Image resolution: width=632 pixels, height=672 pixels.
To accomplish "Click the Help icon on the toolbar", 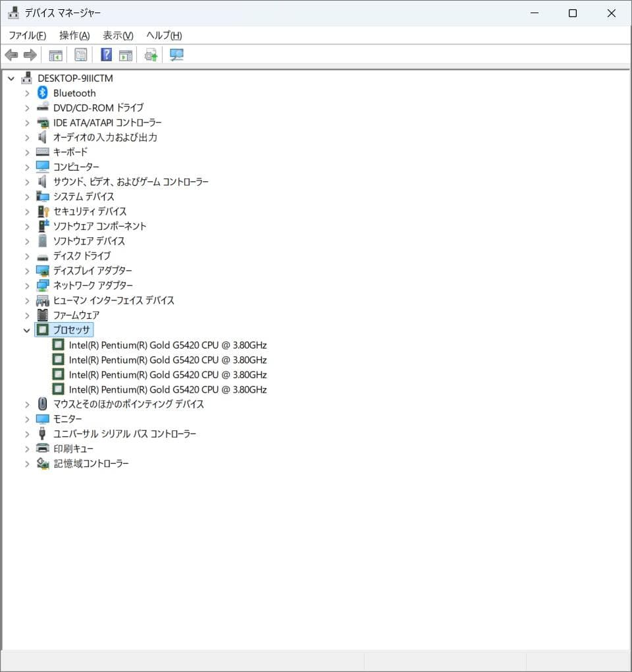I will (x=105, y=54).
